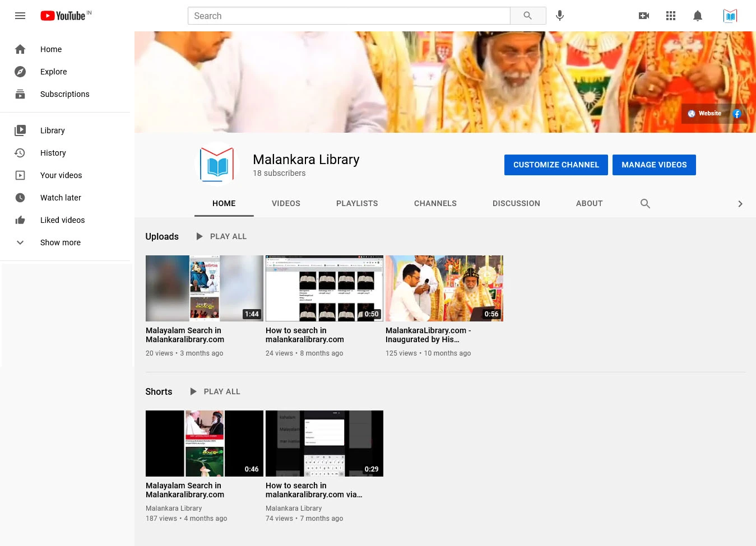Click CUSTOMIZE CHANNEL button

click(x=556, y=165)
